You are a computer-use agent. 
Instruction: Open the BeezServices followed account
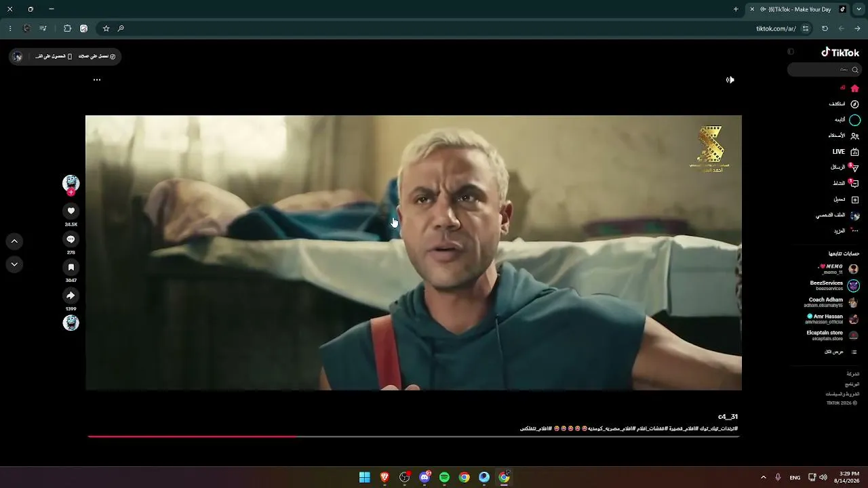click(835, 285)
